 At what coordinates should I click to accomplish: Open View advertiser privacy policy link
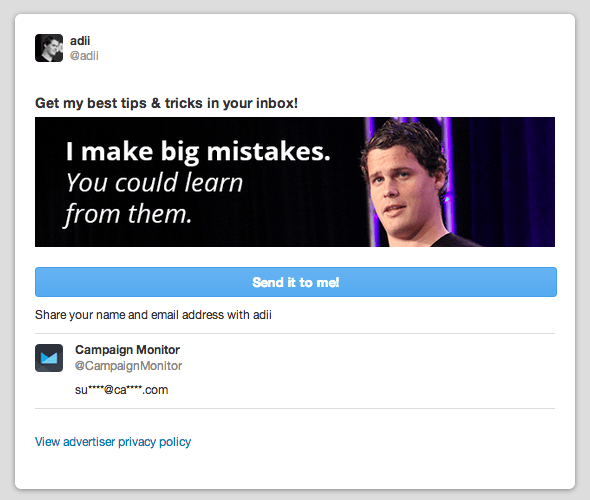click(x=113, y=442)
